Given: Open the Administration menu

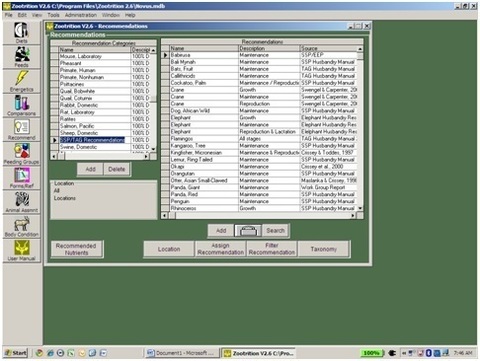Looking at the screenshot, I should coord(81,15).
